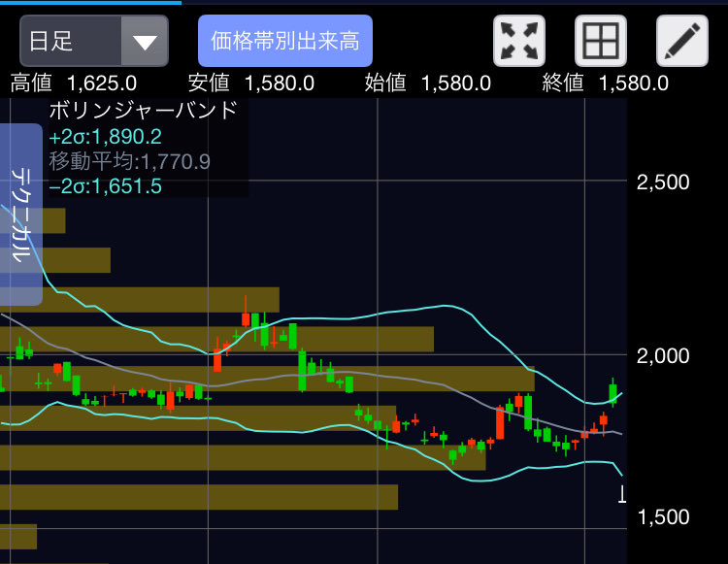
Task: Click the 始値 1,580.0 value
Action: point(428,83)
